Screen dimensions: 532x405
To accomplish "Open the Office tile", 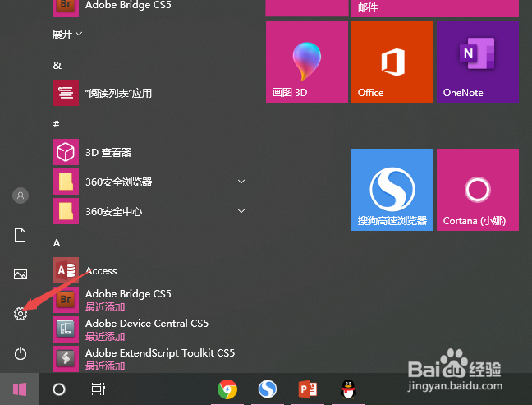I will [392, 62].
